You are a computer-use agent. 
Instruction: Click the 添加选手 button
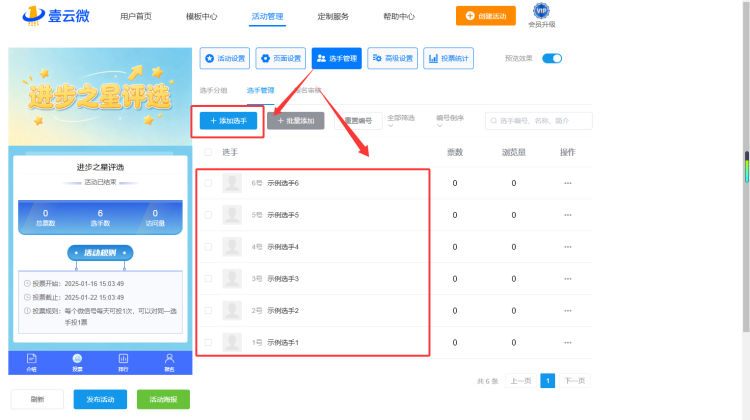[x=229, y=121]
